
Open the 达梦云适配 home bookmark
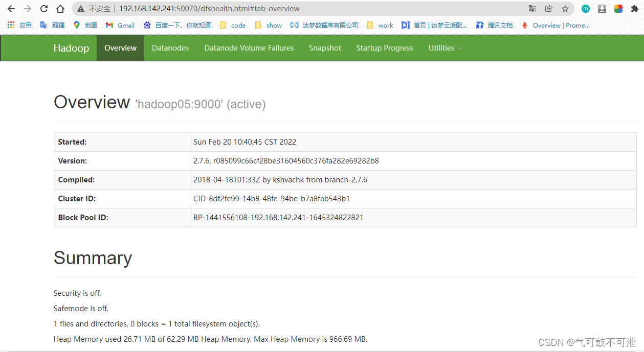434,25
